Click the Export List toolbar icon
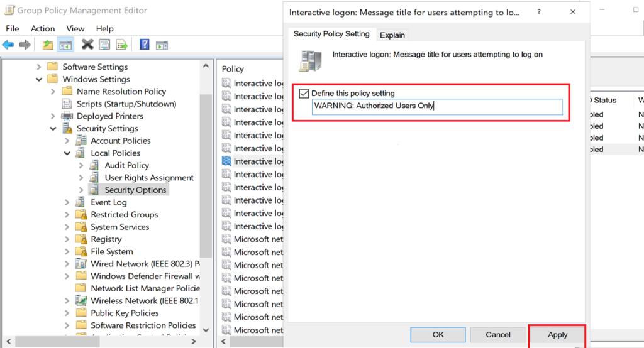The height and width of the screenshot is (348, 644). point(121,45)
